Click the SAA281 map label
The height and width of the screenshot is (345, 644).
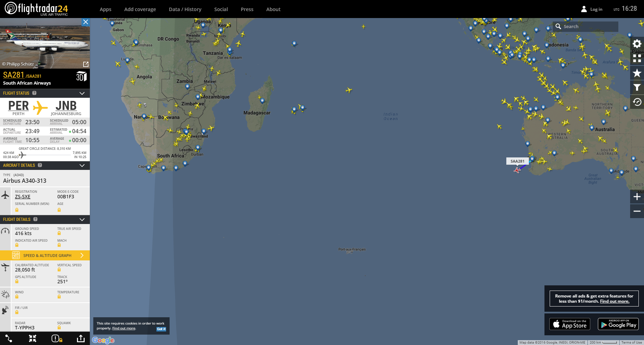[517, 161]
